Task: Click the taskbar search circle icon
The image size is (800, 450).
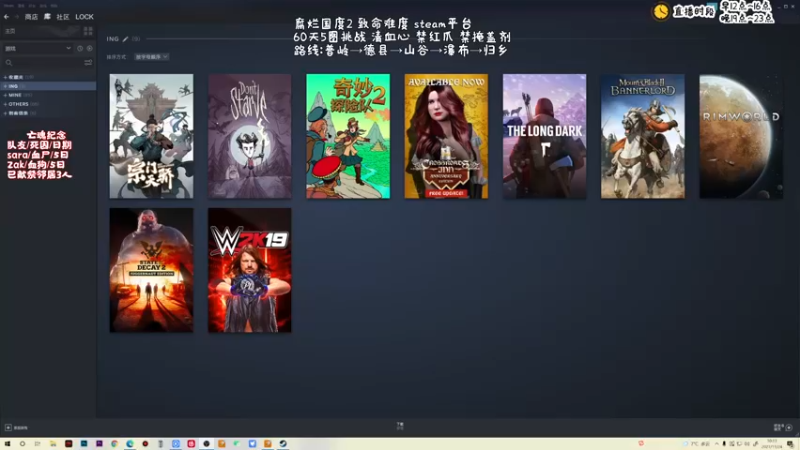Action: click(x=22, y=444)
